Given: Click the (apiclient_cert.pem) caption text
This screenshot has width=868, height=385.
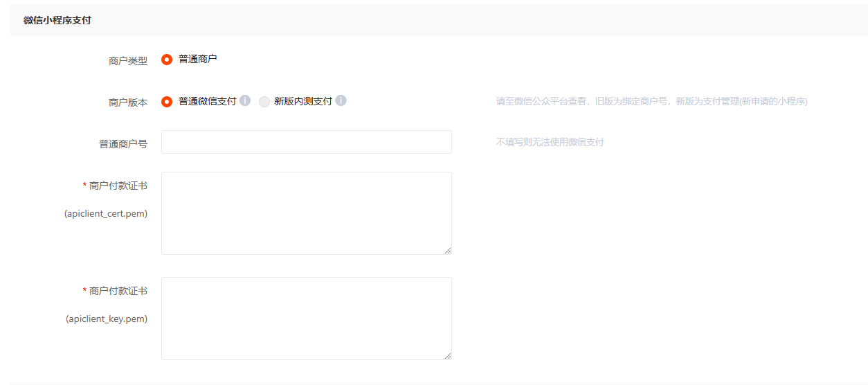Looking at the screenshot, I should (x=106, y=213).
